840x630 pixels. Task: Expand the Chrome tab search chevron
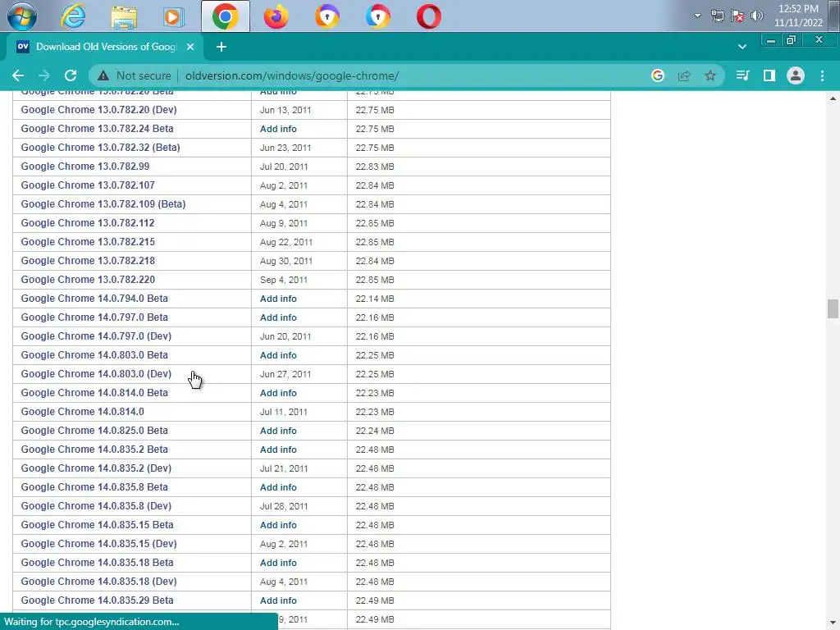742,47
